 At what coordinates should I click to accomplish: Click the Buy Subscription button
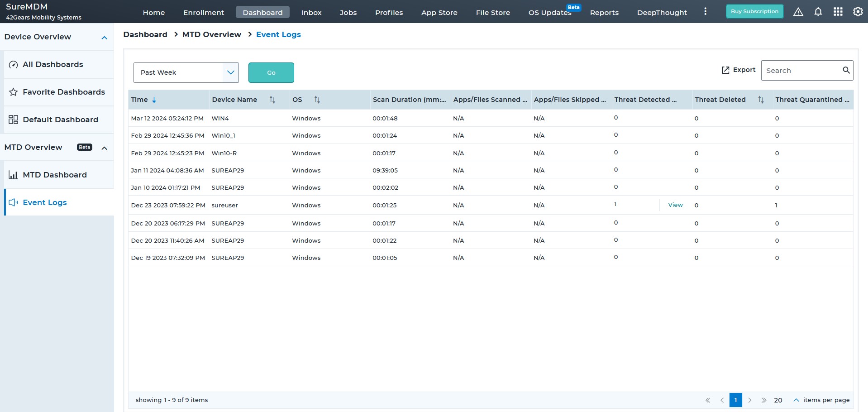click(x=754, y=11)
